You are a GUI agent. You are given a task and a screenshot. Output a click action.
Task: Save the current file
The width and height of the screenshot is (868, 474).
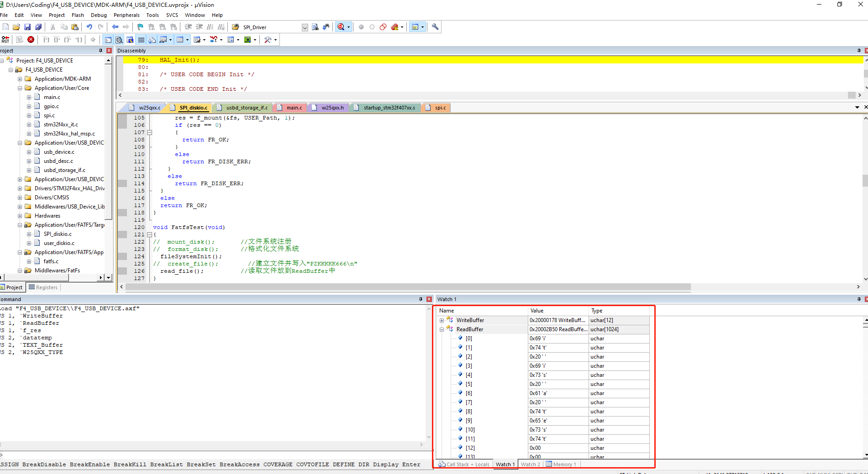[27, 27]
